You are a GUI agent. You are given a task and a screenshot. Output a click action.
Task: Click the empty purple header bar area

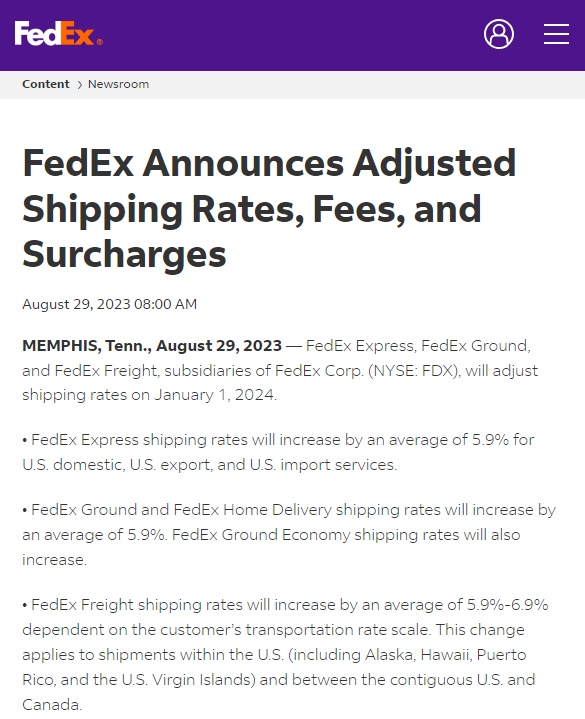point(293,35)
